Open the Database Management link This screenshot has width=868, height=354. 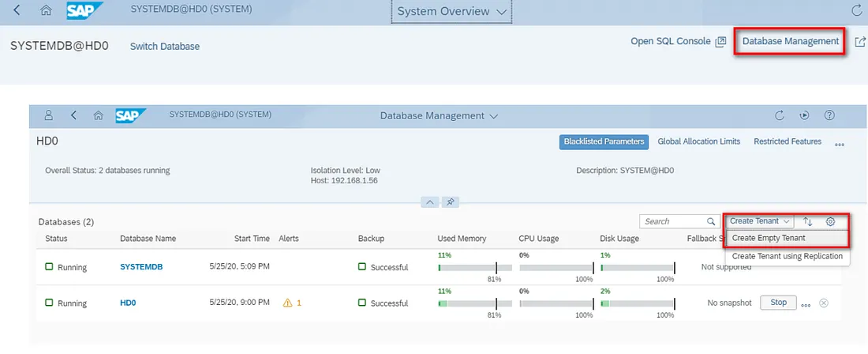tap(791, 41)
